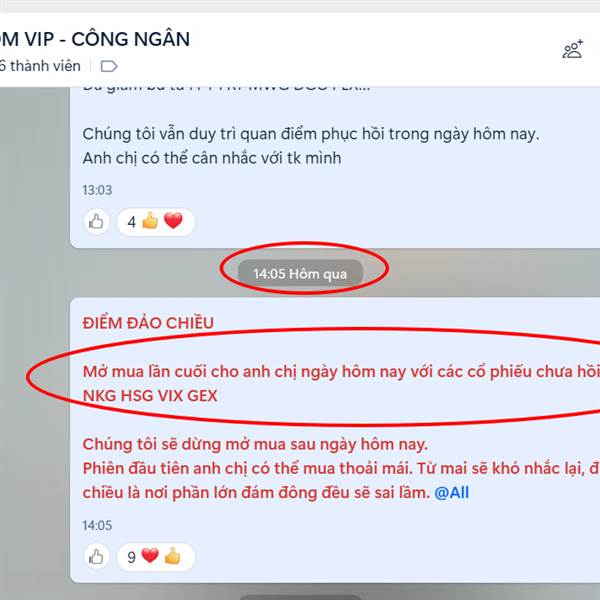The width and height of the screenshot is (600, 600).
Task: Open group info via VIP - CÔNG NGÂN title
Action: pyautogui.click(x=95, y=39)
